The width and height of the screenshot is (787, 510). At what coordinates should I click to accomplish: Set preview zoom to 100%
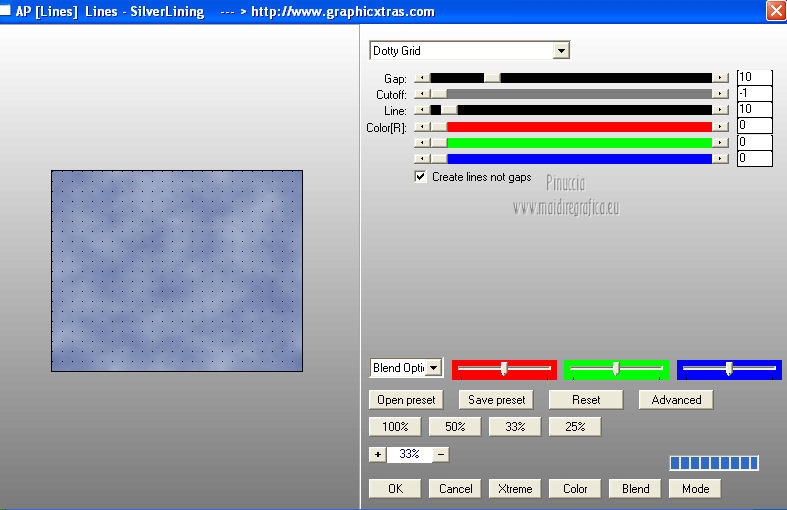(x=395, y=427)
